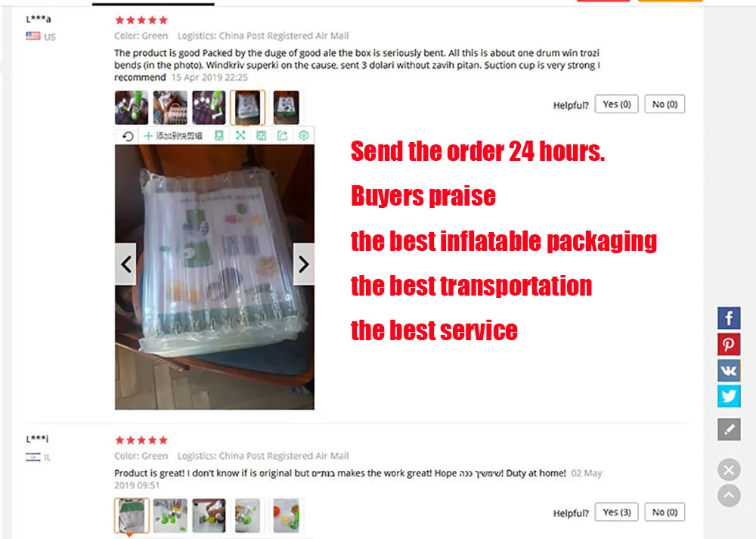This screenshot has height=539, width=756.
Task: Share on Pinterest
Action: coord(729,344)
